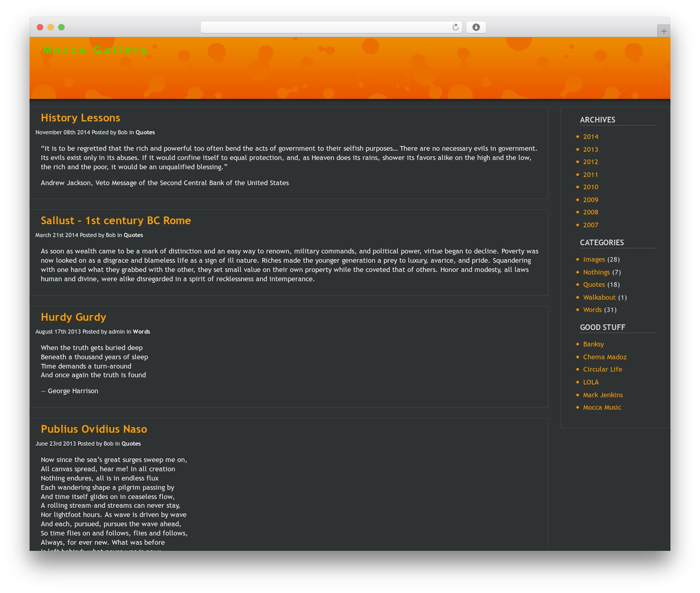Screen dimensions: 700x593
Task: Open the Images category
Action: pyautogui.click(x=594, y=259)
